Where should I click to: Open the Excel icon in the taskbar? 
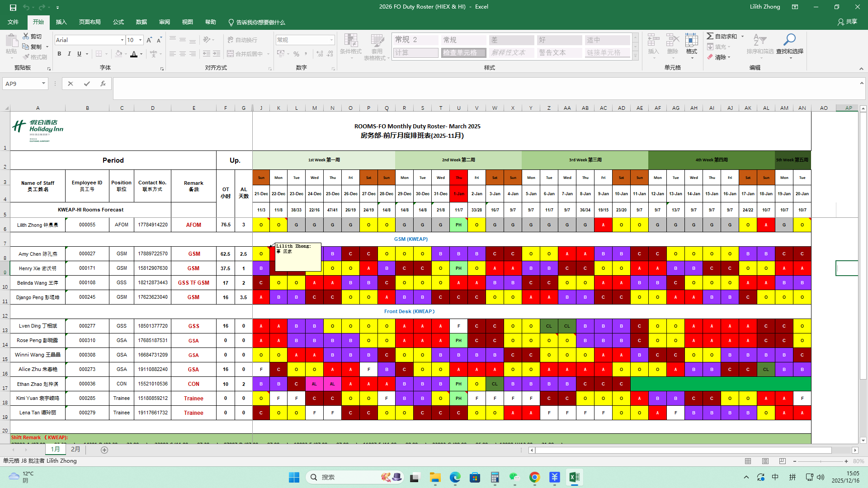(x=574, y=477)
